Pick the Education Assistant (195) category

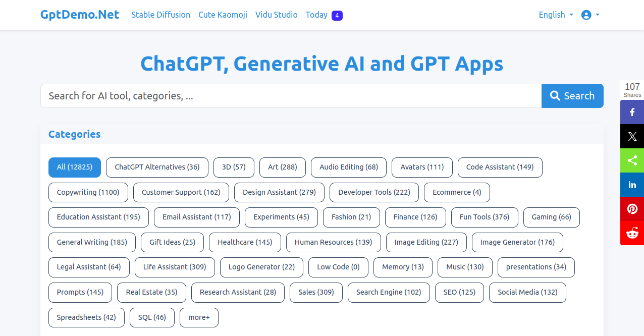click(98, 217)
